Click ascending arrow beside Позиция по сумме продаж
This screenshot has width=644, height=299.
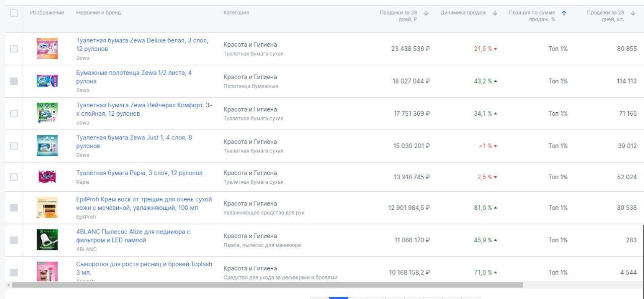564,13
